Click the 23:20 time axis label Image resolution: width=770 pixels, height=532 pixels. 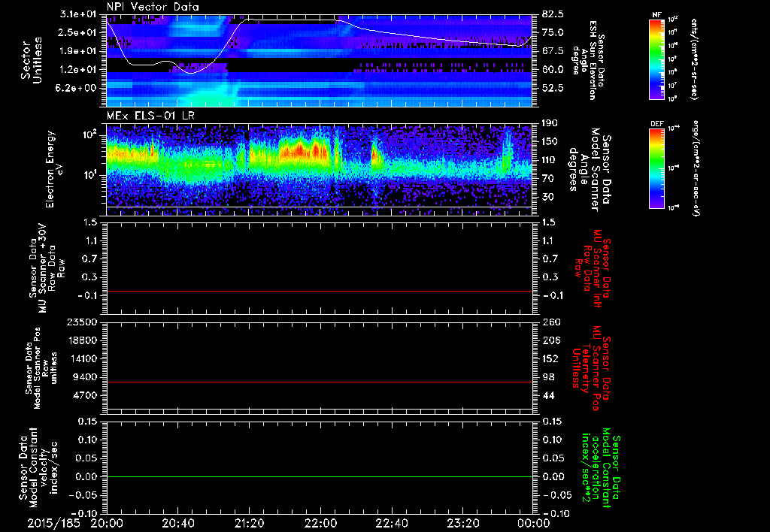[x=462, y=522]
